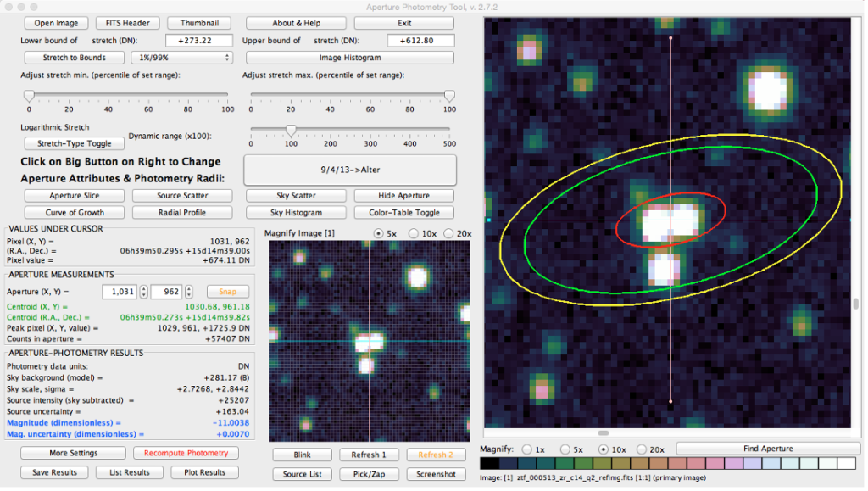Open the Curve of Growth plot
Viewport: 868px width, 491px height.
coord(74,212)
